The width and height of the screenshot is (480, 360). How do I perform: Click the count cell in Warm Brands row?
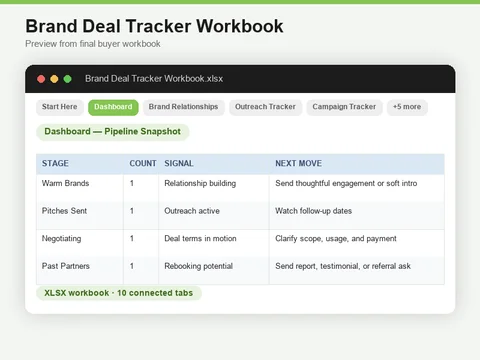(x=141, y=188)
